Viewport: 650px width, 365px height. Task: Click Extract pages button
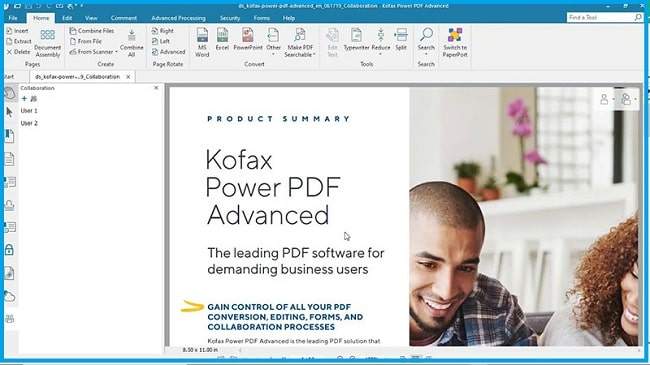19,41
